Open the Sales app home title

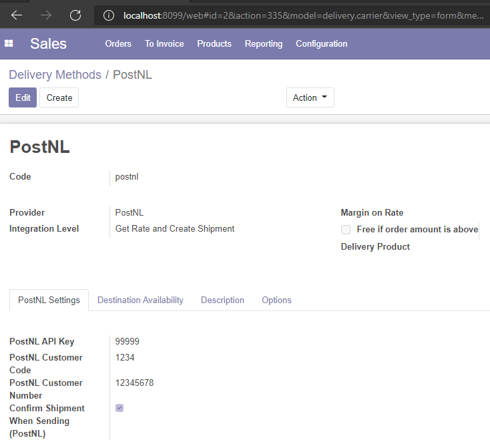(x=49, y=43)
